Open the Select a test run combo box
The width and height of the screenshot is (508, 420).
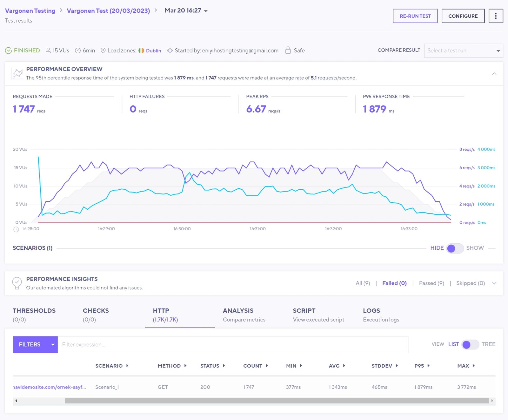(x=464, y=51)
